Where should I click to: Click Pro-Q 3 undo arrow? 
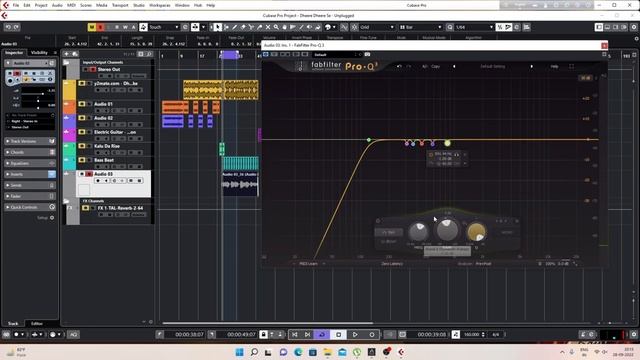(399, 66)
